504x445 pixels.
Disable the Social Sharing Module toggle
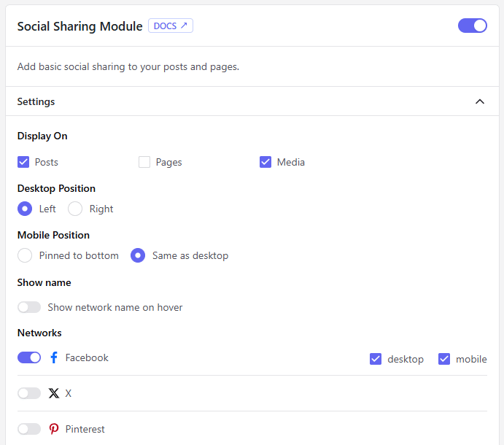472,26
